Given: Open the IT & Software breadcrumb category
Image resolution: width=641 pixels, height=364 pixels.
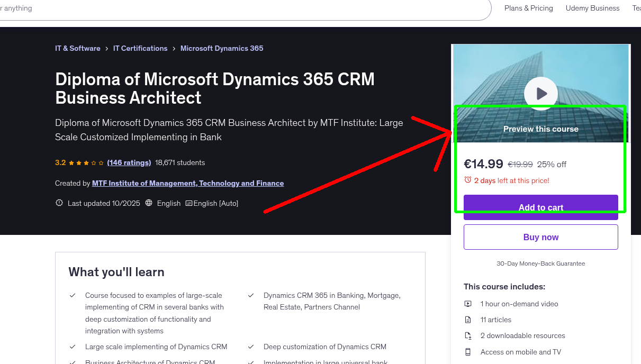Looking at the screenshot, I should [77, 48].
